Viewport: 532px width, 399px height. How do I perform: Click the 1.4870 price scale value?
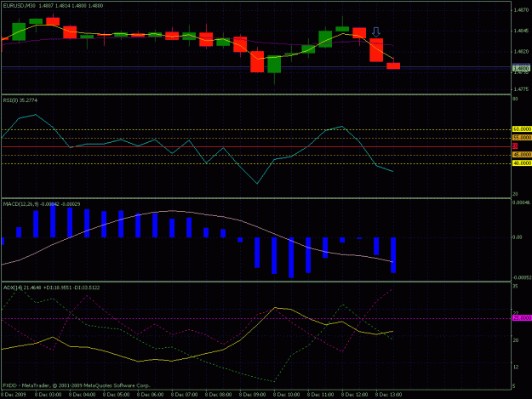point(521,10)
